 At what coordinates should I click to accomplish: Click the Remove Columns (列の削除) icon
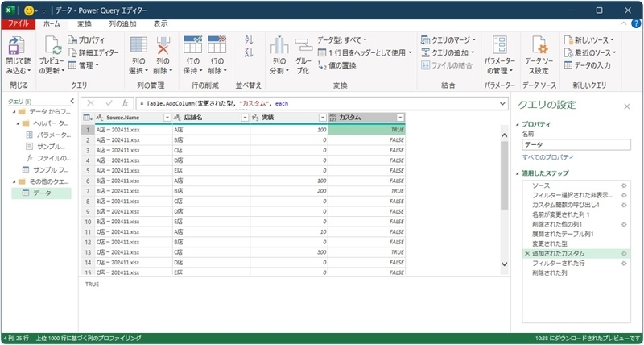point(163,45)
